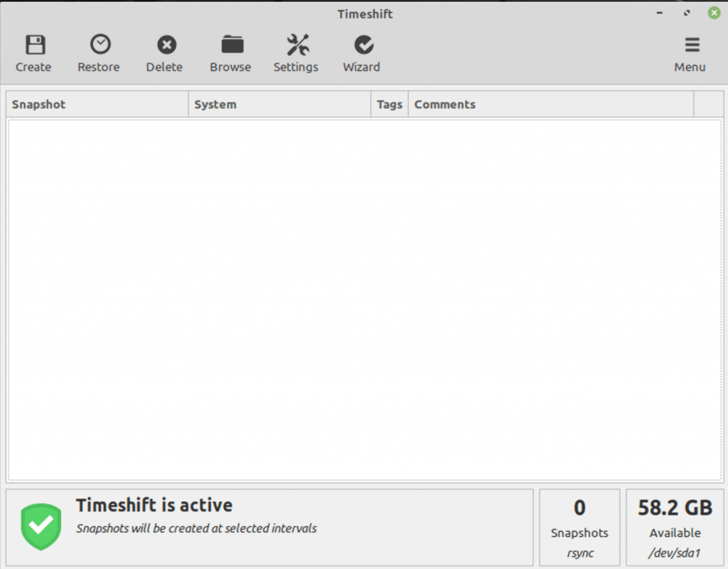
Task: Click the Tags column header
Action: (389, 104)
